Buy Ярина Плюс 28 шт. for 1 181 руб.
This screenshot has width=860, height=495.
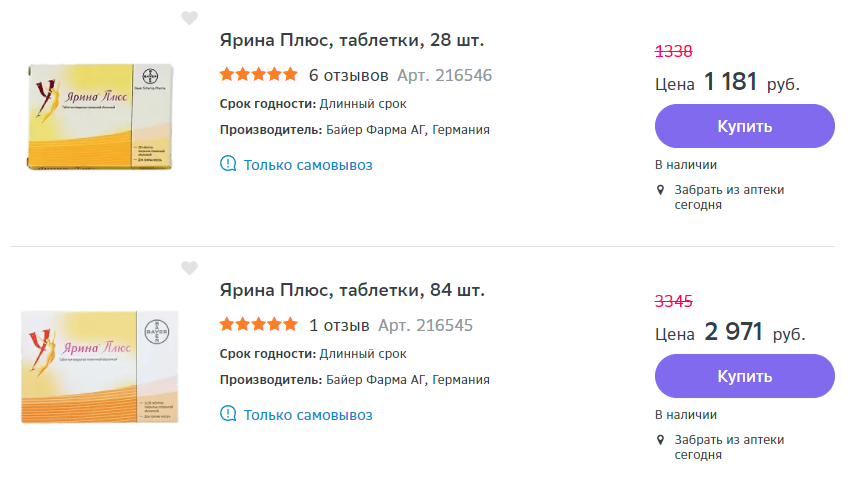click(x=744, y=127)
